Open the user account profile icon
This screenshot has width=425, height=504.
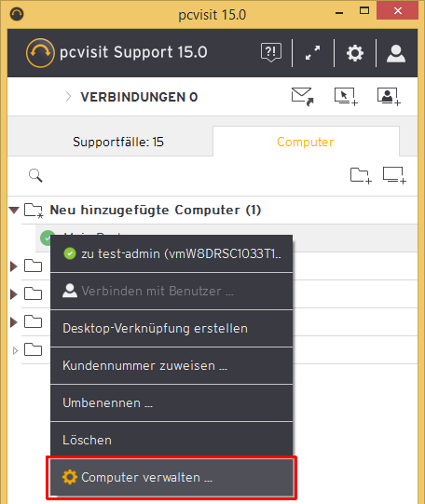coord(396,53)
